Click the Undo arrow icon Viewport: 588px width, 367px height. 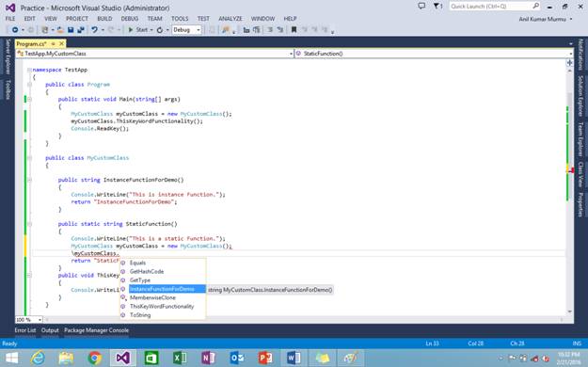click(x=94, y=30)
